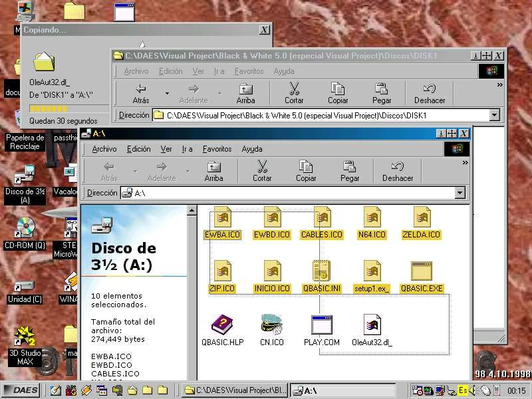Show more toolbar buttons in DISK1 window
Viewport: 532px width, 399px height.
pyautogui.click(x=500, y=85)
